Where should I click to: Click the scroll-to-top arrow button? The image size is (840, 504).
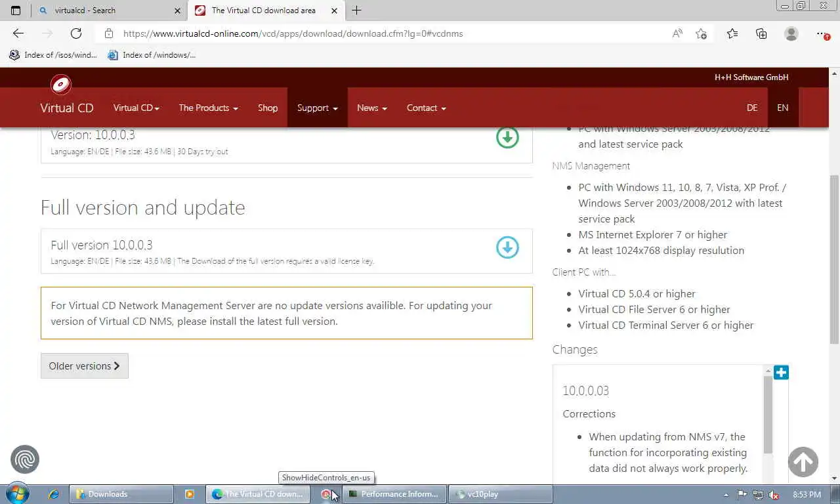(x=803, y=462)
